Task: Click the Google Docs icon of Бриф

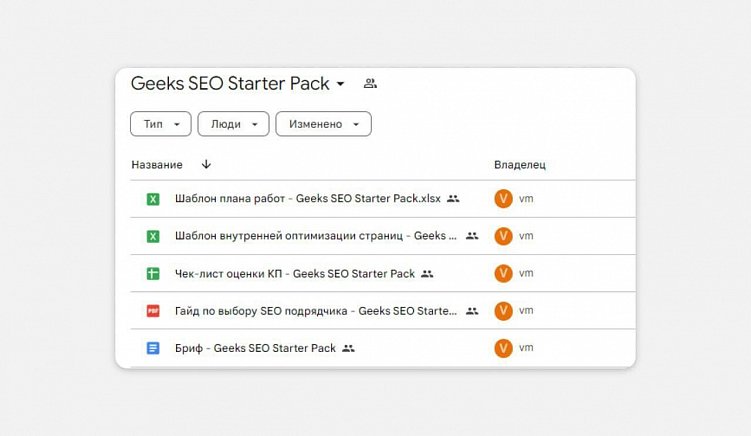Action: 153,348
